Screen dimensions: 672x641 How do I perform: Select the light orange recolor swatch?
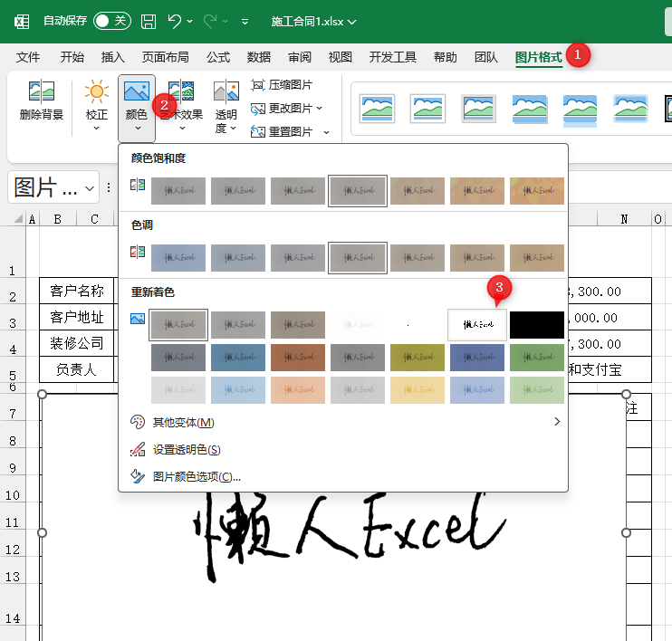(x=298, y=390)
